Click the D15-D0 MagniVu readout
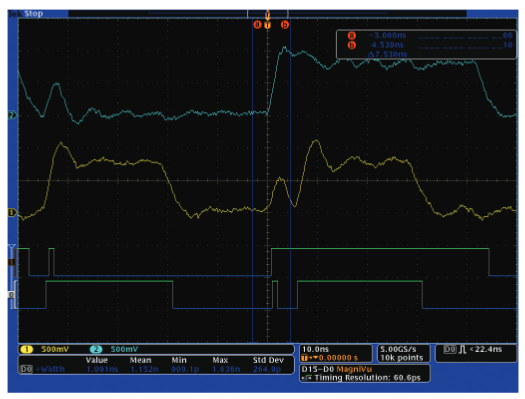This screenshot has height=399, width=525. tap(336, 369)
